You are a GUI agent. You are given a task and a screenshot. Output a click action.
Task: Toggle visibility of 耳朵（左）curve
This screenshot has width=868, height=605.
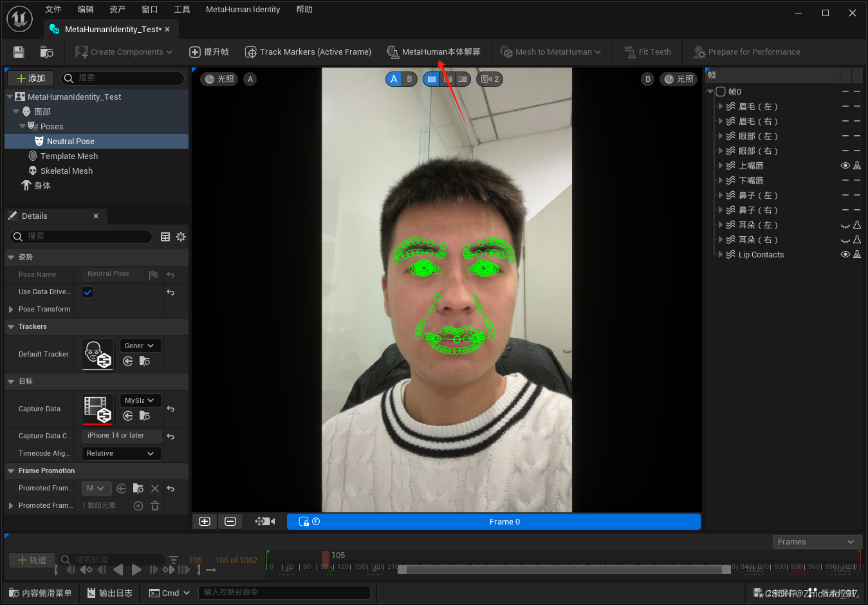(x=845, y=225)
